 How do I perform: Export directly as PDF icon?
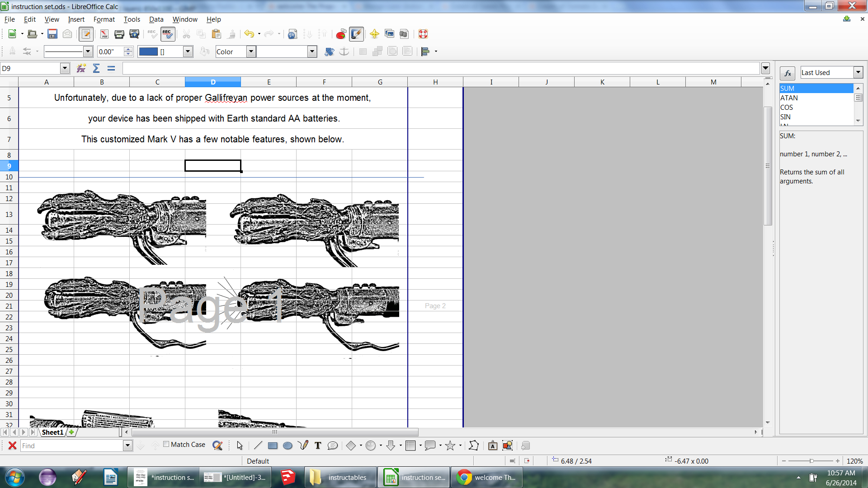pos(104,34)
